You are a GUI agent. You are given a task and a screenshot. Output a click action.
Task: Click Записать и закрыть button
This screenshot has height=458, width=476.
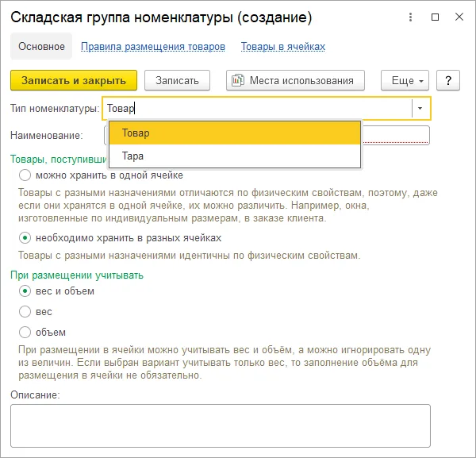(74, 80)
